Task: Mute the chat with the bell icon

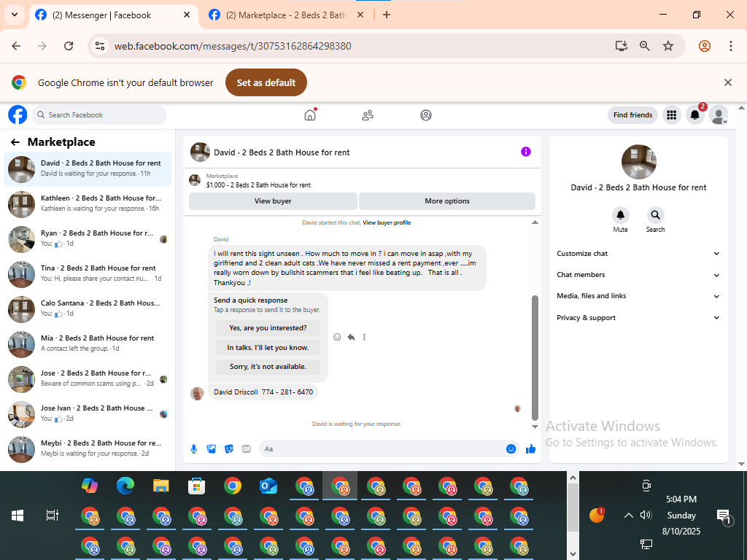Action: pyautogui.click(x=620, y=215)
